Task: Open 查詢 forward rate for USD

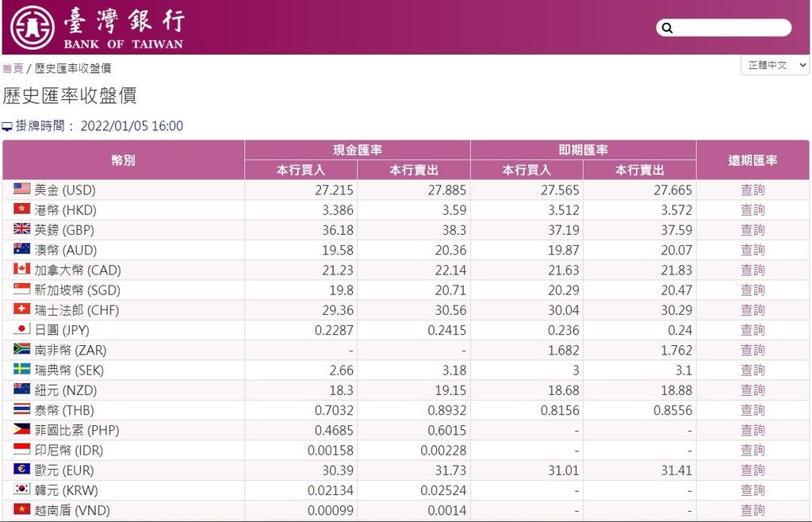Action: 753,190
